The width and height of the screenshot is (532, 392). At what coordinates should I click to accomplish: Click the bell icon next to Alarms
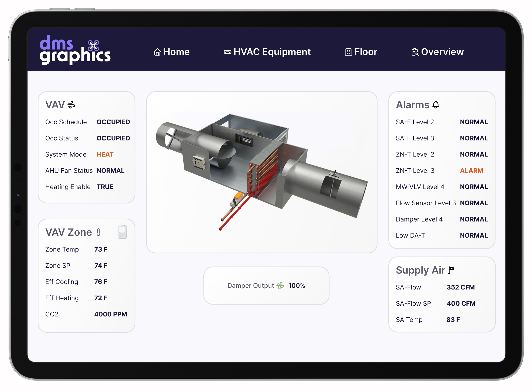pyautogui.click(x=436, y=105)
